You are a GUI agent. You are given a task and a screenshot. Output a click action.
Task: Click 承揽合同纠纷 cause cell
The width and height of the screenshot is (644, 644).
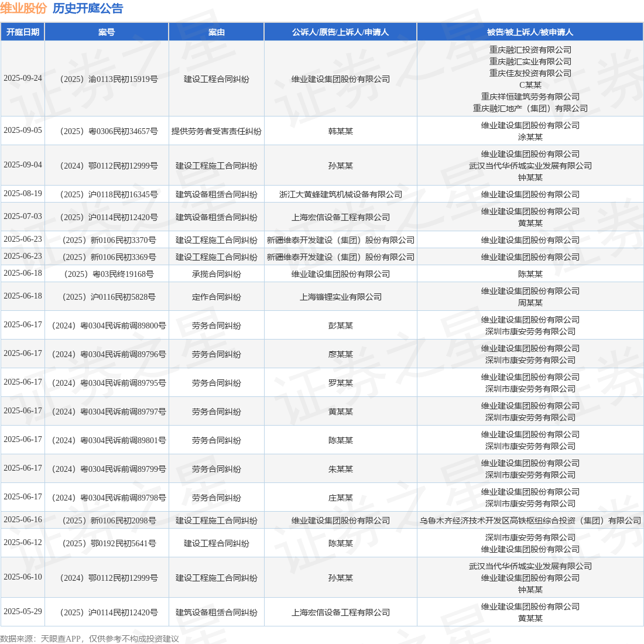[217, 275]
